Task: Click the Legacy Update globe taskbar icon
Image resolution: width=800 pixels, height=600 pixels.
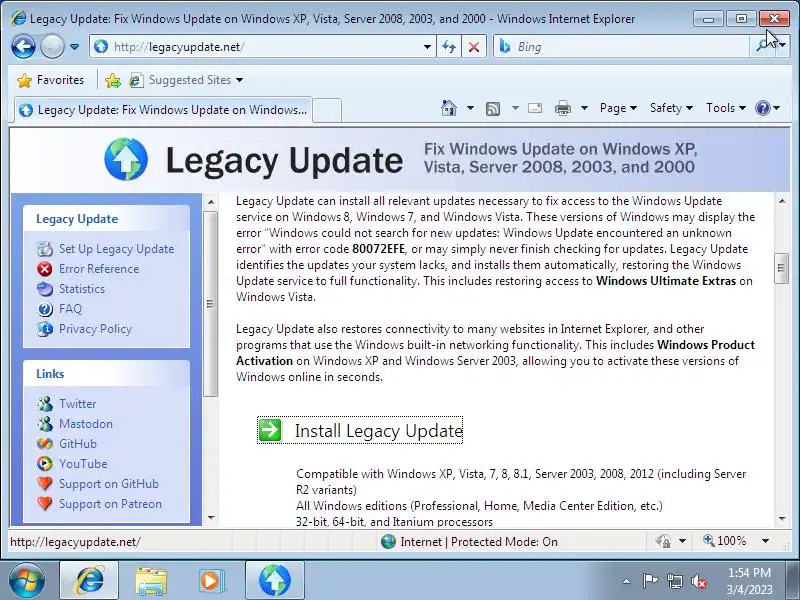Action: click(274, 581)
